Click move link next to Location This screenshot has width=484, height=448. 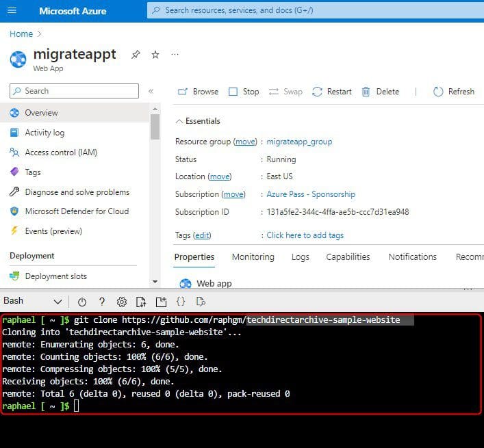tap(220, 176)
